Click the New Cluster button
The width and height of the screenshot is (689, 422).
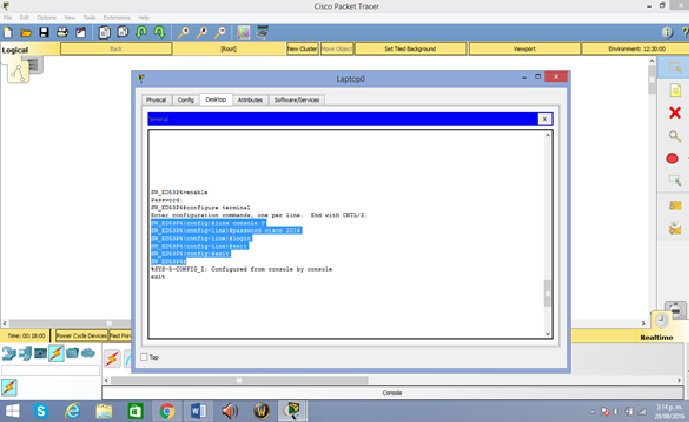pyautogui.click(x=301, y=48)
